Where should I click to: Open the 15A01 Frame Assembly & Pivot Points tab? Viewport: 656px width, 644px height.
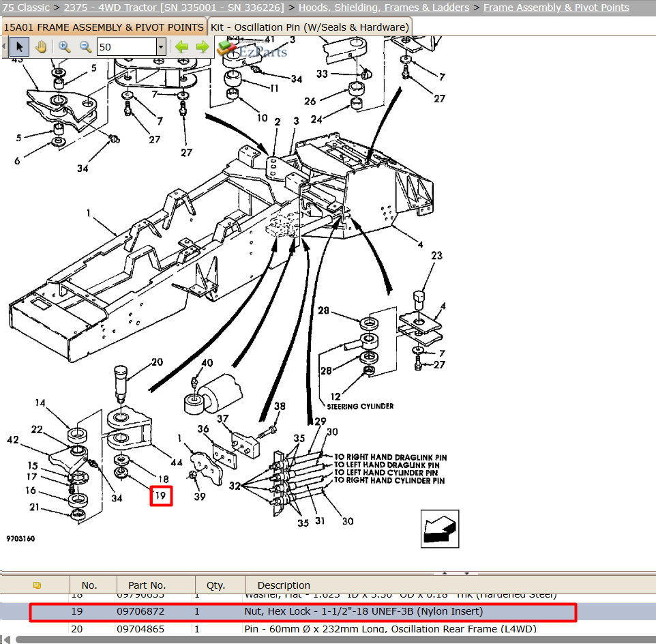coord(104,27)
